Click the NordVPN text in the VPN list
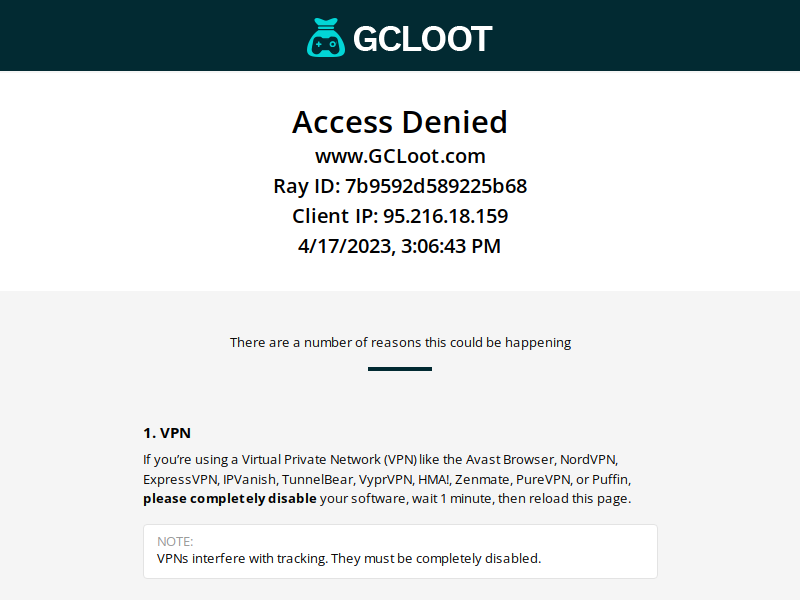 [589, 460]
